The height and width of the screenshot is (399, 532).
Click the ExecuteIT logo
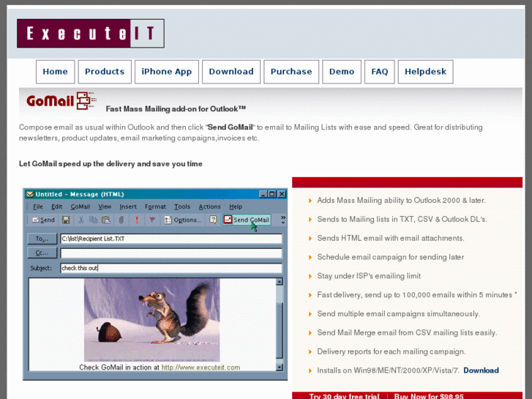click(91, 33)
